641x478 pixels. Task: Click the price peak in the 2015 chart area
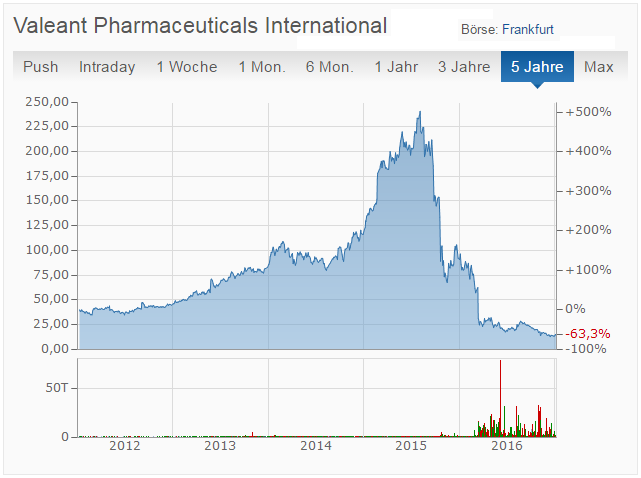coord(420,112)
